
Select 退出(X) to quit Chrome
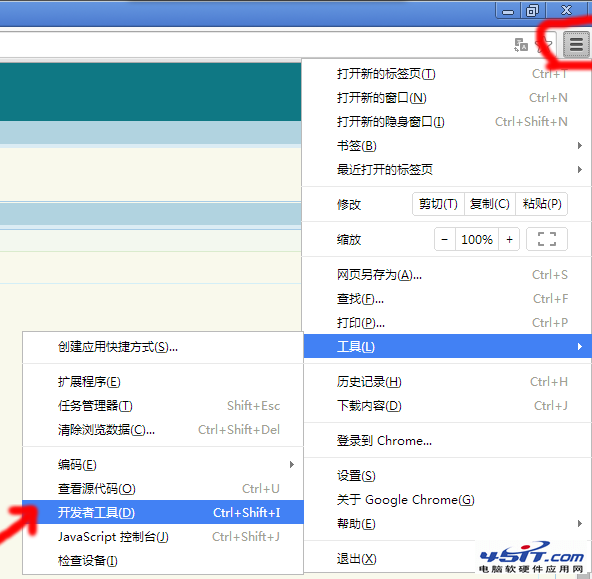tap(447, 559)
